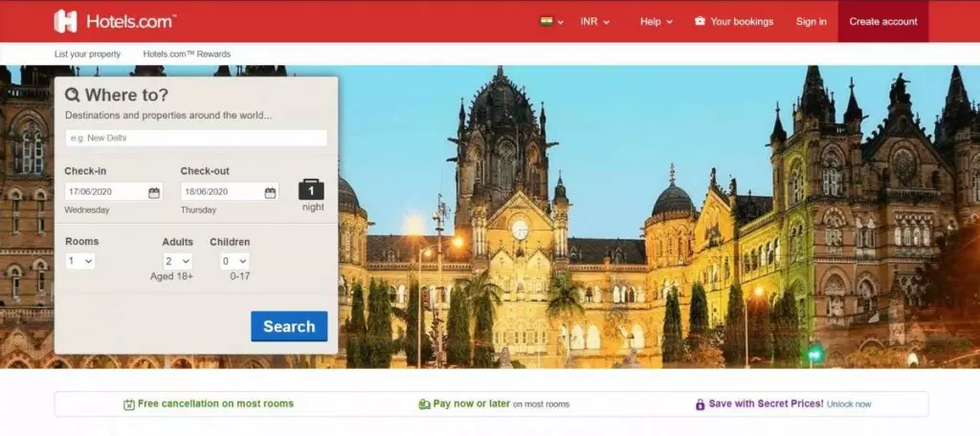Click the magnifier icon beside Where to?
The height and width of the screenshot is (436, 980).
point(73,95)
